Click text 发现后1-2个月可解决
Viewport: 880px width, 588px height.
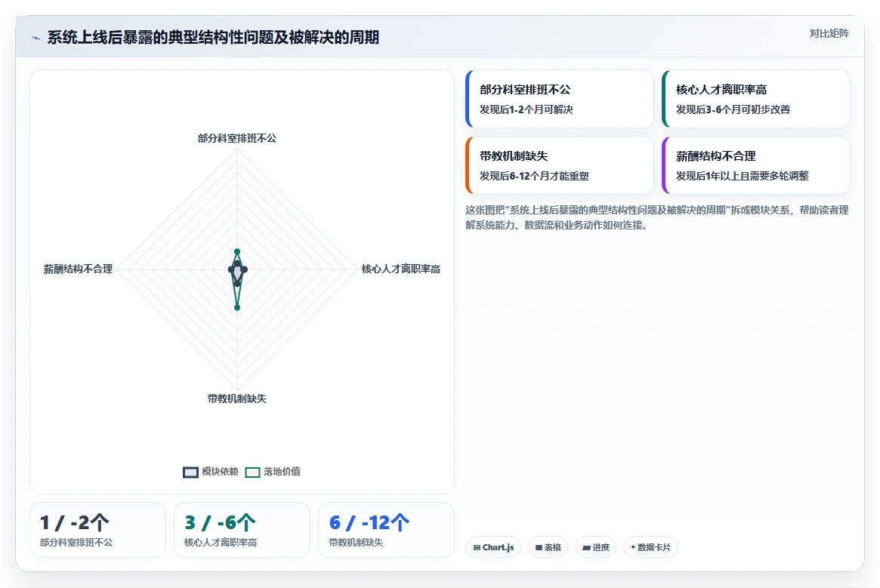[526, 109]
